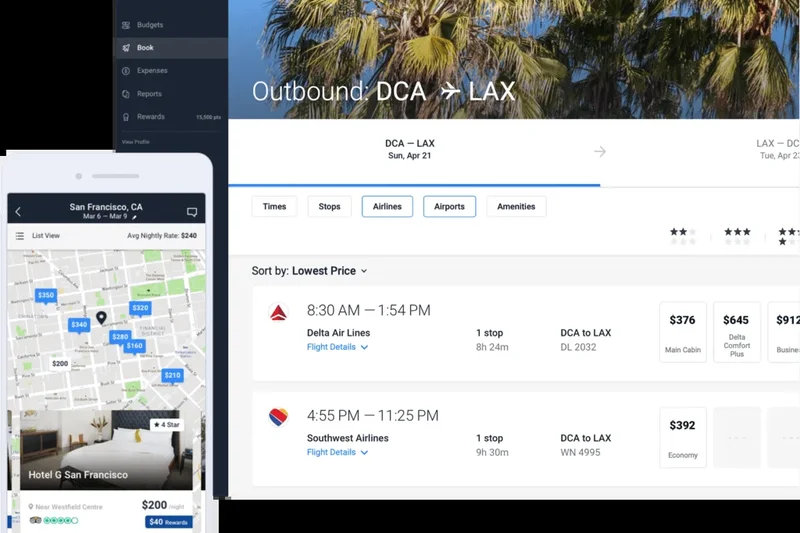This screenshot has width=800, height=533.
Task: Select the Book rocket icon
Action: coord(125,48)
